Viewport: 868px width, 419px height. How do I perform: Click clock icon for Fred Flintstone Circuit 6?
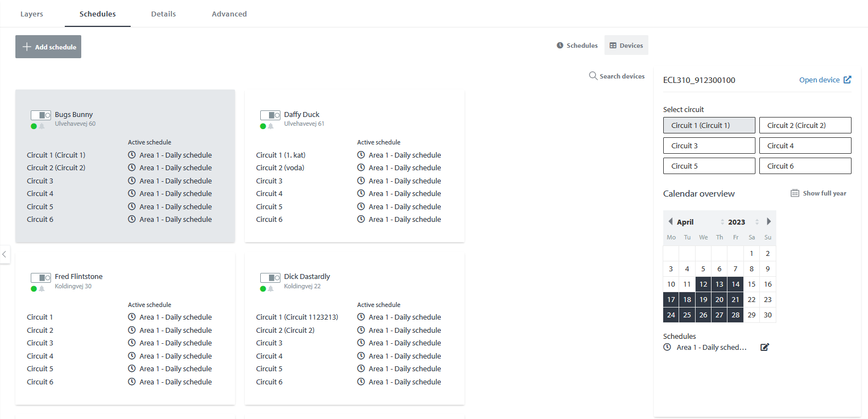pyautogui.click(x=132, y=382)
